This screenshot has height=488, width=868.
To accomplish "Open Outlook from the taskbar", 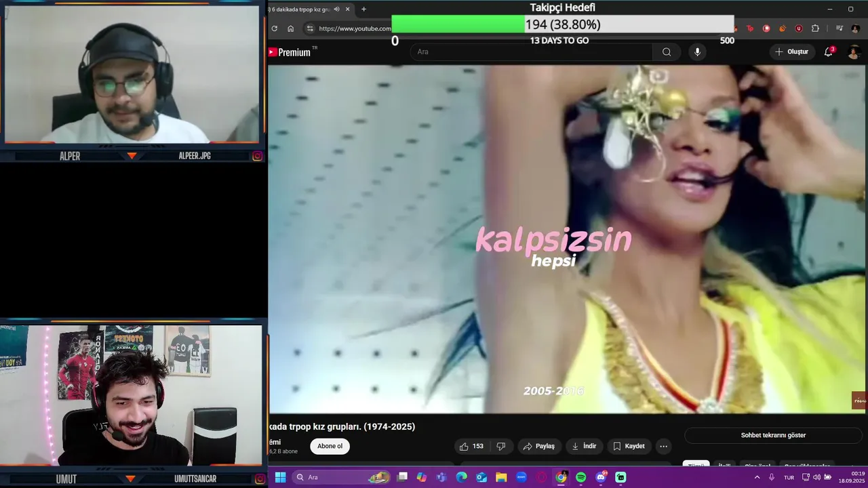I will (x=481, y=477).
